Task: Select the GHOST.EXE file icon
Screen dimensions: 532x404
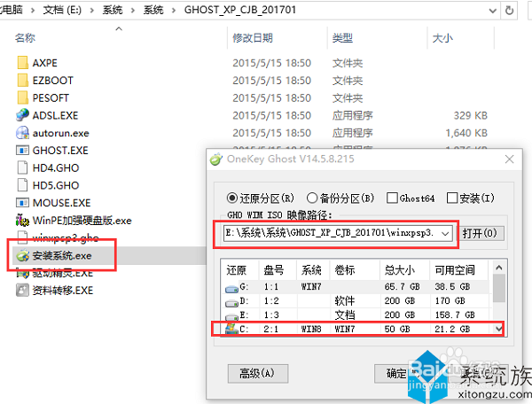Action: [x=23, y=150]
